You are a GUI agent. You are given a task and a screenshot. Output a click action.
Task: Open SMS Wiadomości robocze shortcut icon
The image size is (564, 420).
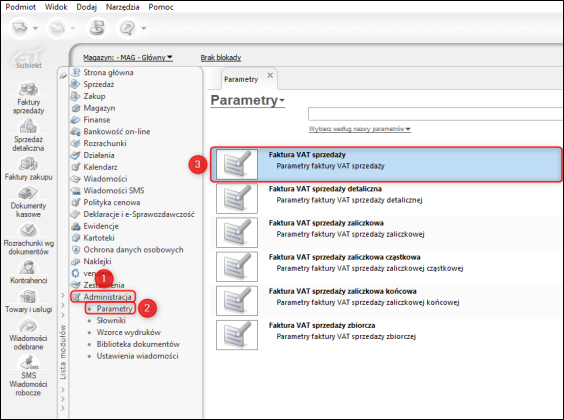tap(28, 362)
